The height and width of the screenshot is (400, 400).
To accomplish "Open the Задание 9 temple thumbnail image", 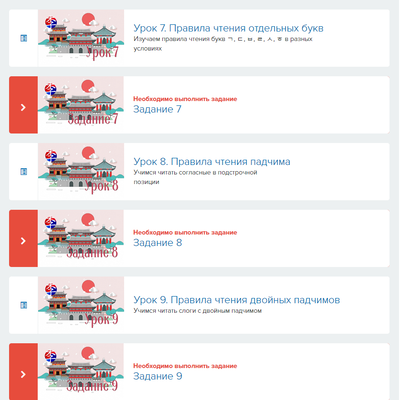I will [81, 371].
